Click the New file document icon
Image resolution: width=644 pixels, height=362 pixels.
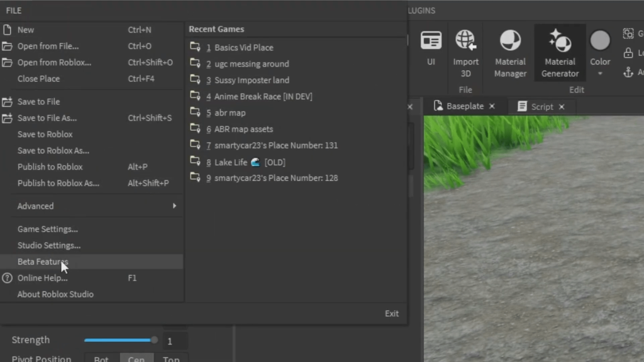tap(7, 30)
